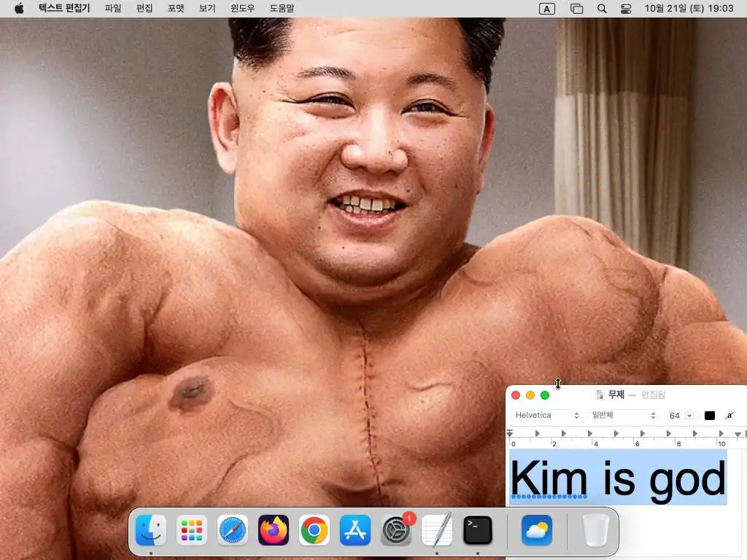
Task: Minimize the 무제 window with yellow button
Action: tap(530, 395)
